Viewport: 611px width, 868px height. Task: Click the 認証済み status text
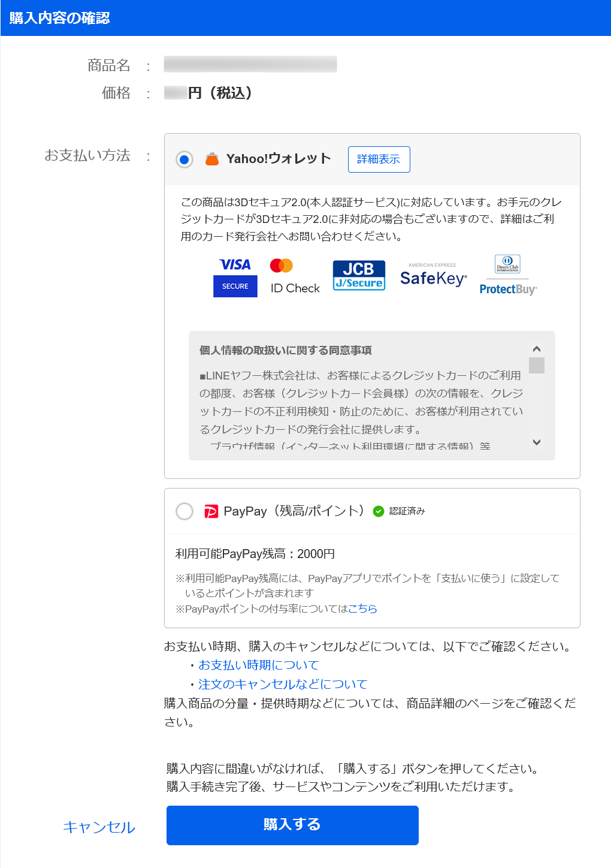[407, 511]
